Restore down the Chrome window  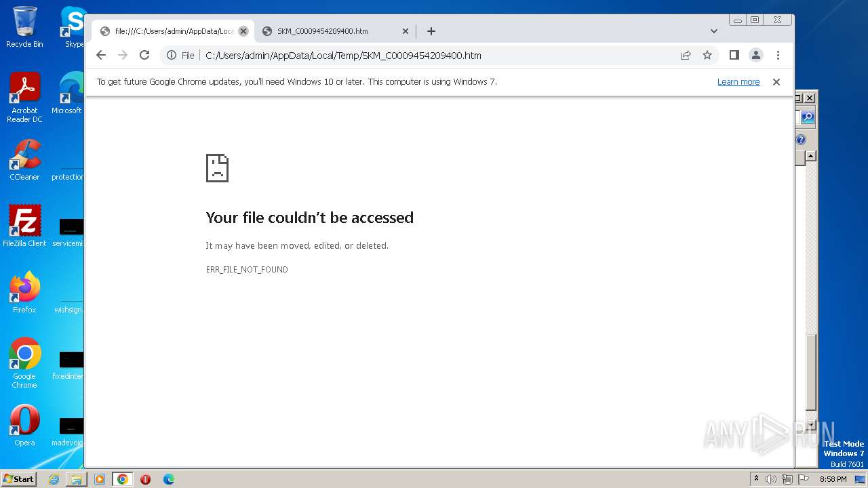[755, 20]
